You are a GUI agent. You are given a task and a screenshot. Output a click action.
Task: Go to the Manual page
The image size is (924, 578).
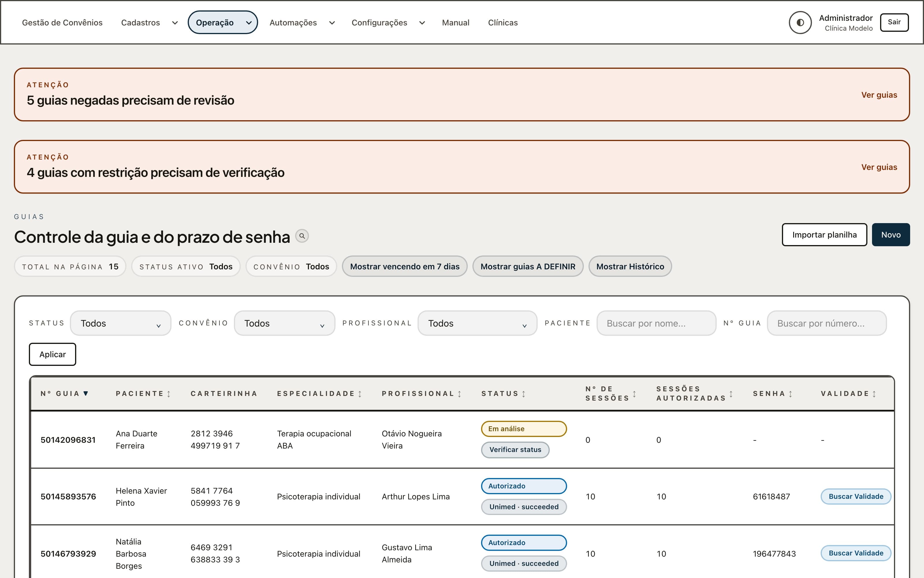tap(456, 23)
